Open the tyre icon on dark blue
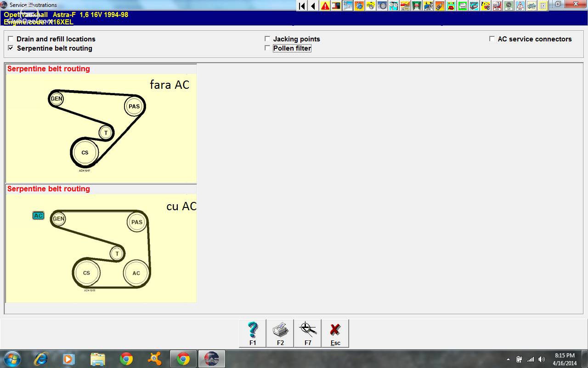This screenshot has height=368, width=588. pos(382,6)
